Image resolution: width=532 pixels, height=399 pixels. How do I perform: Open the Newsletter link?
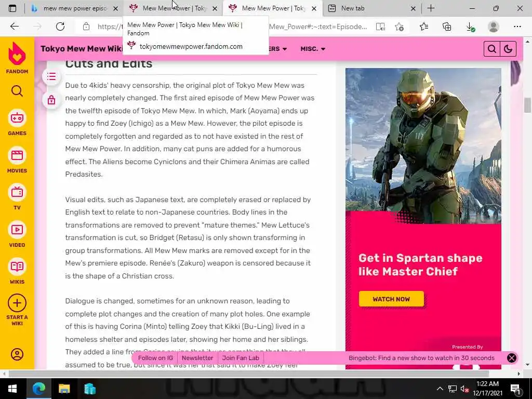coord(197,358)
